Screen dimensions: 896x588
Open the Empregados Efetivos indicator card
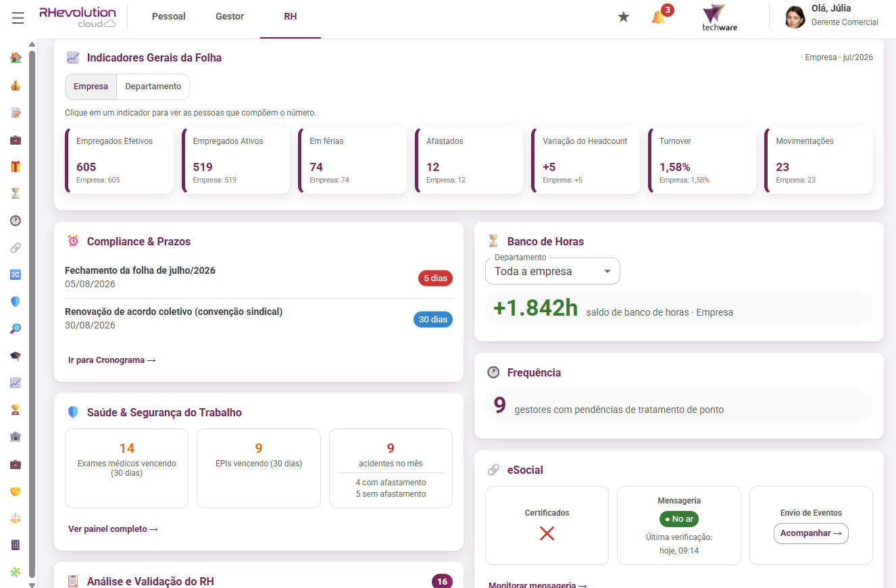point(120,161)
